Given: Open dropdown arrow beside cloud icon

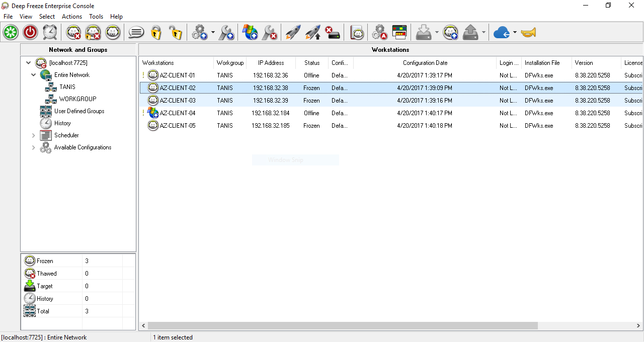Looking at the screenshot, I should (515, 33).
